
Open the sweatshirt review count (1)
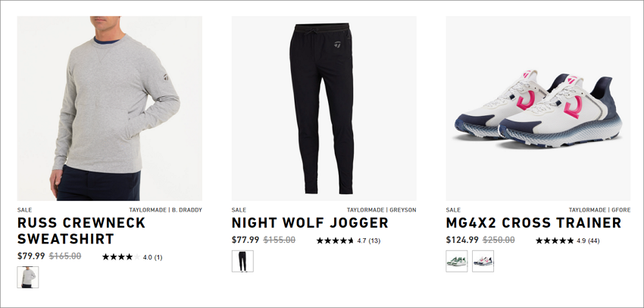click(x=158, y=257)
